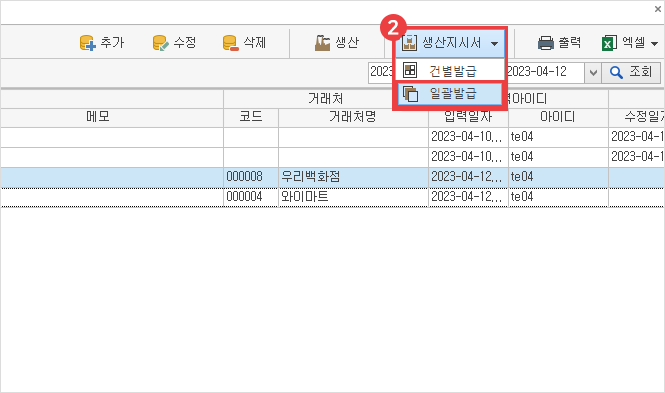Viewport: 665px width, 393px height.
Task: Select the 우리백화점 customer cell
Action: point(353,176)
